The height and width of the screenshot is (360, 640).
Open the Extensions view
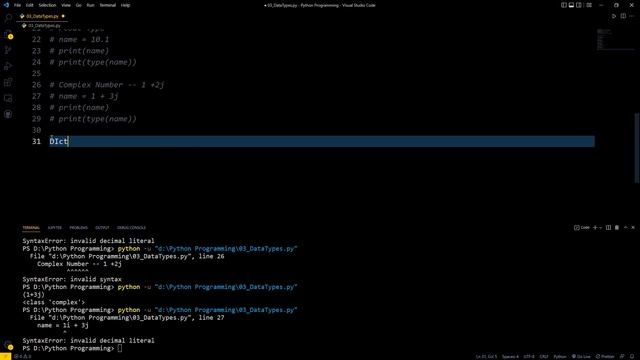tap(8, 82)
